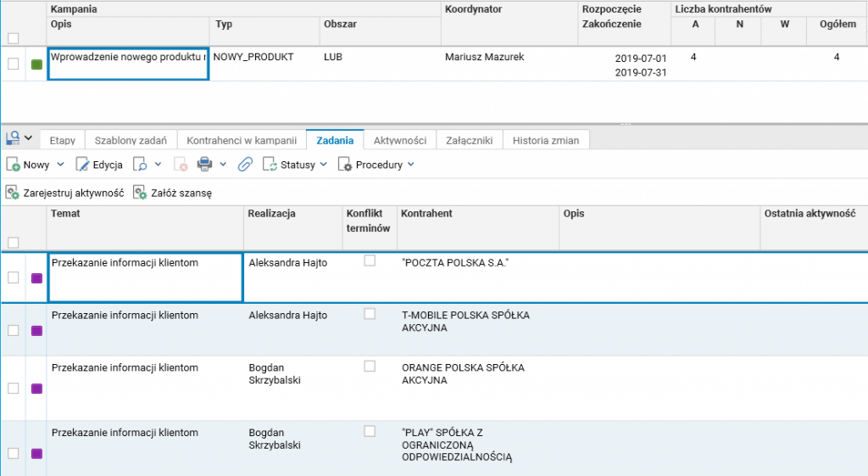
Task: Click the preview magnifier document icon
Action: coord(142,165)
